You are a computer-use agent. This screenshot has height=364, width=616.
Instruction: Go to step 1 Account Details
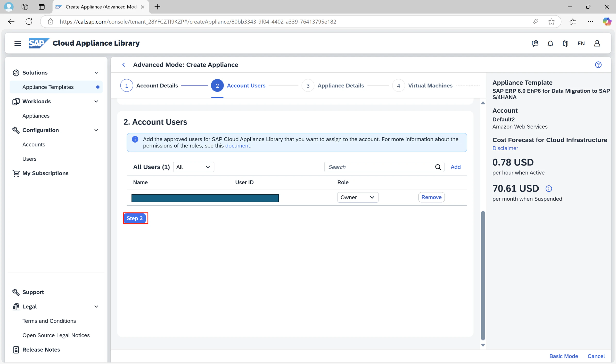pos(149,86)
